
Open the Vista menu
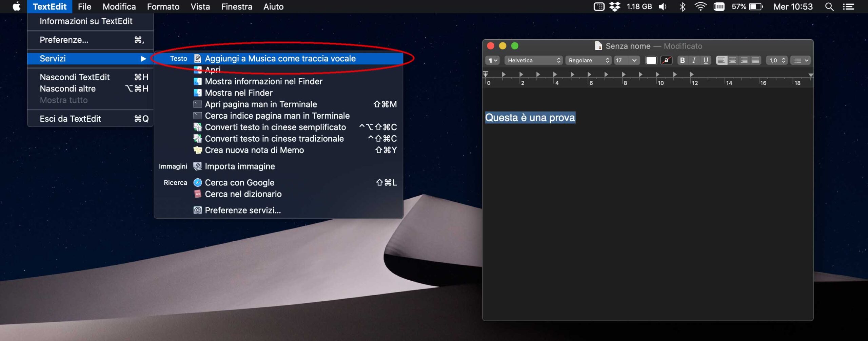[200, 6]
